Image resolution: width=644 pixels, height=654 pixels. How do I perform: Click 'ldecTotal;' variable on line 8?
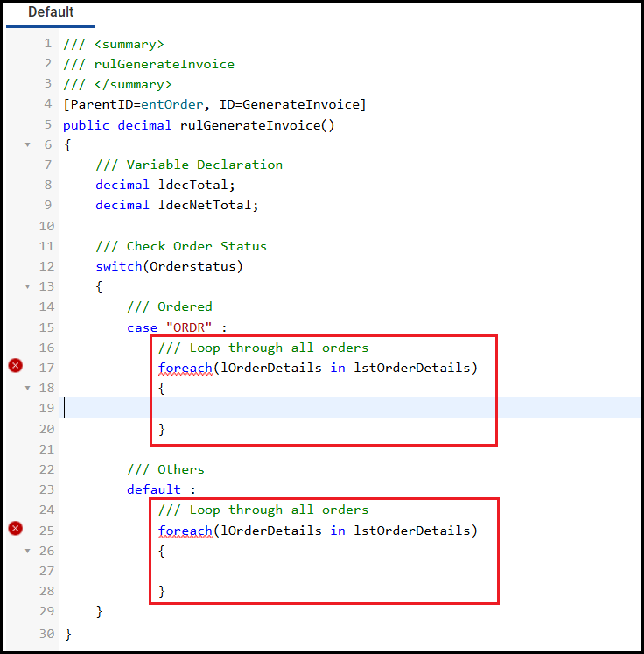(197, 185)
